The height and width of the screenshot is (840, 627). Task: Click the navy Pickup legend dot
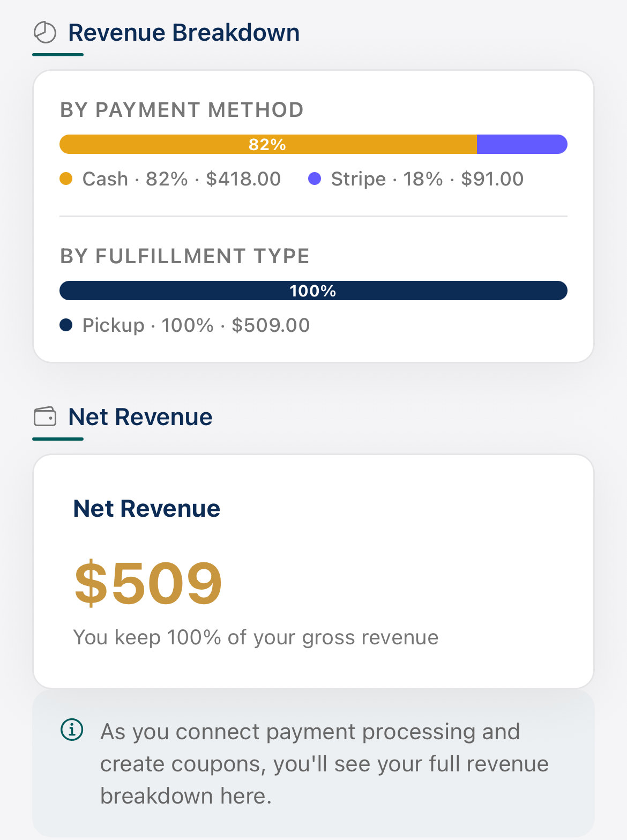66,325
